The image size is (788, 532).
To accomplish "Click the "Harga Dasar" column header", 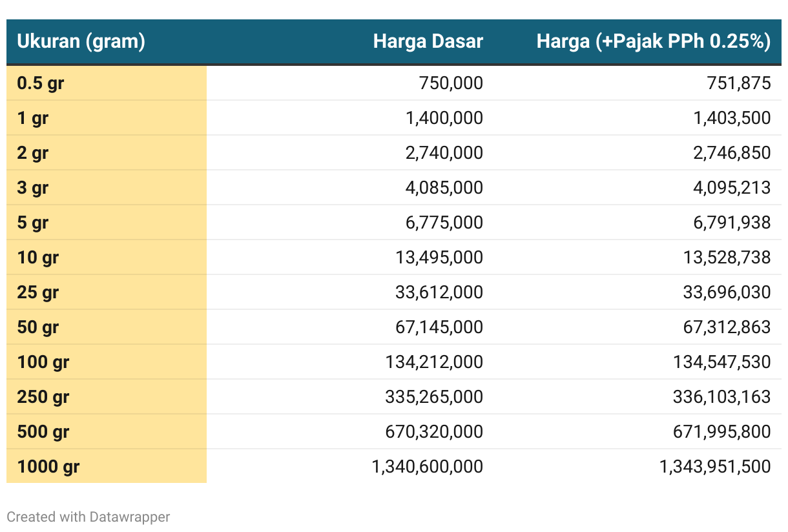I will pos(428,42).
